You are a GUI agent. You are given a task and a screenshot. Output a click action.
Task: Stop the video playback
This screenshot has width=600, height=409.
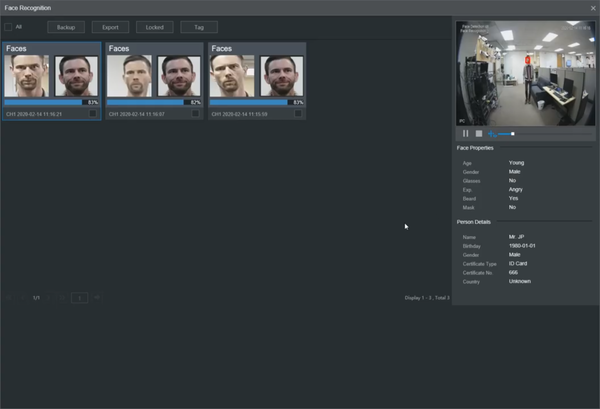coord(479,134)
